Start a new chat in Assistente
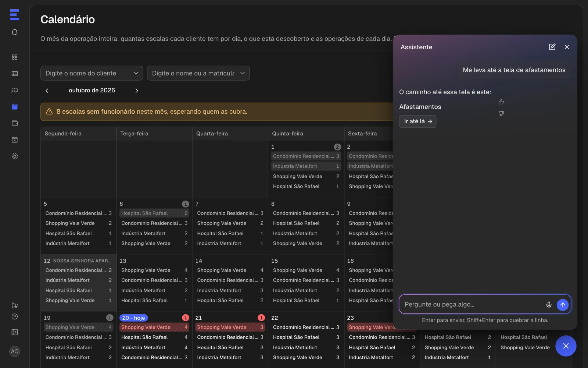 (552, 47)
